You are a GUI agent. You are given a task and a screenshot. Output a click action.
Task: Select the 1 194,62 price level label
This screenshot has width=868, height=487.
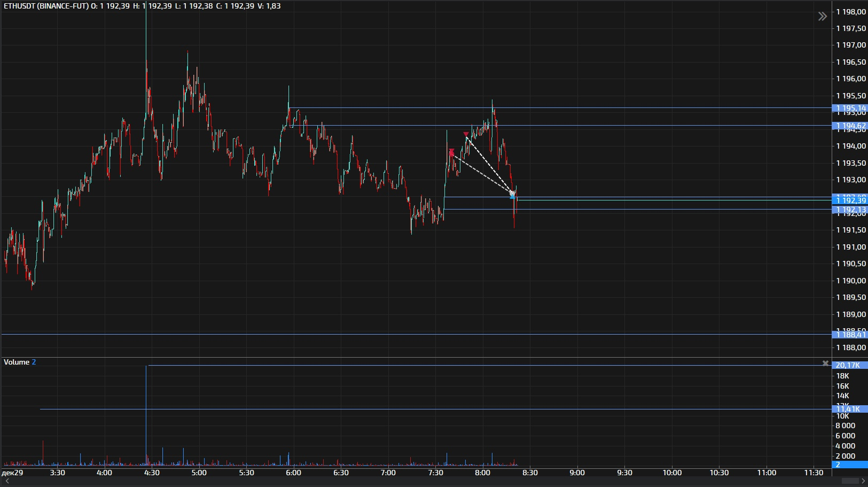click(850, 126)
